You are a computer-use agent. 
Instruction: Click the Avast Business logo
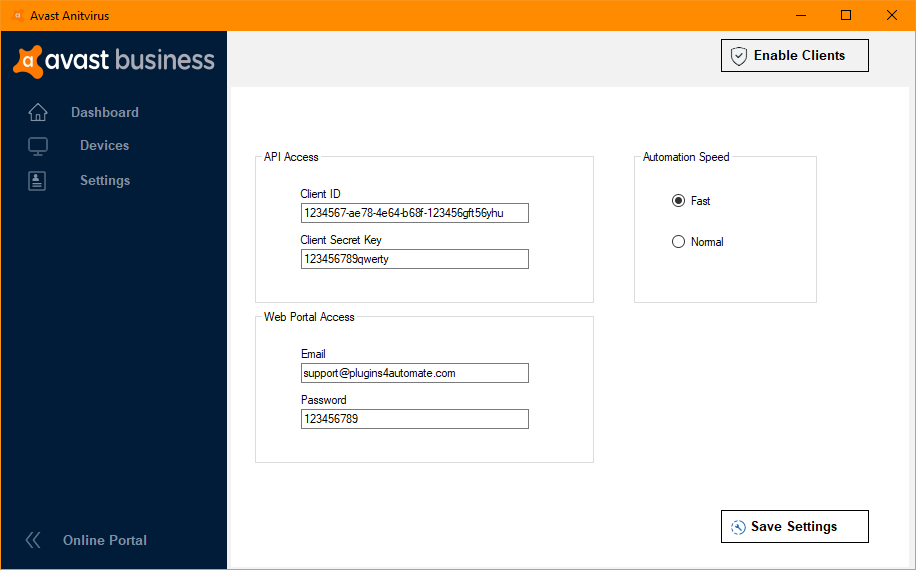(114, 60)
